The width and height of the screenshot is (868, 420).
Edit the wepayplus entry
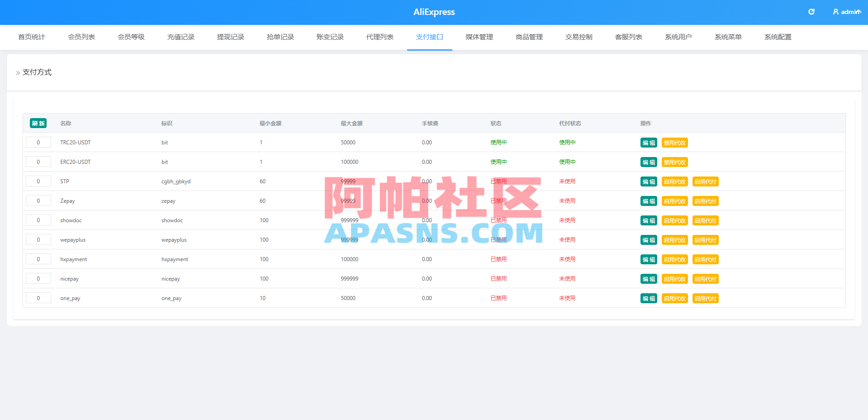[x=649, y=240]
